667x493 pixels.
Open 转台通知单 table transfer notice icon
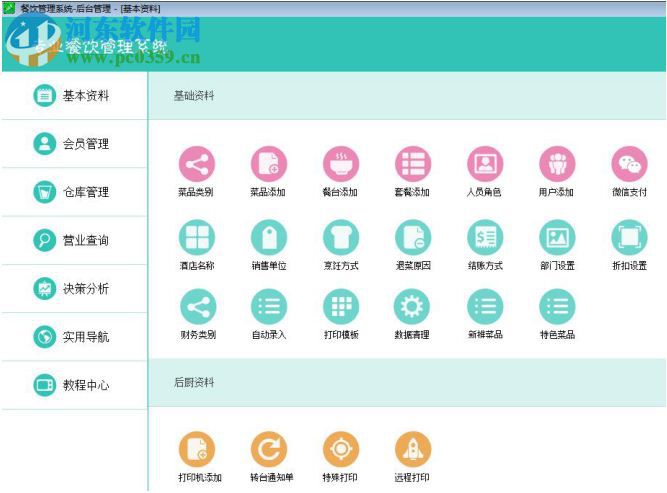coord(269,449)
